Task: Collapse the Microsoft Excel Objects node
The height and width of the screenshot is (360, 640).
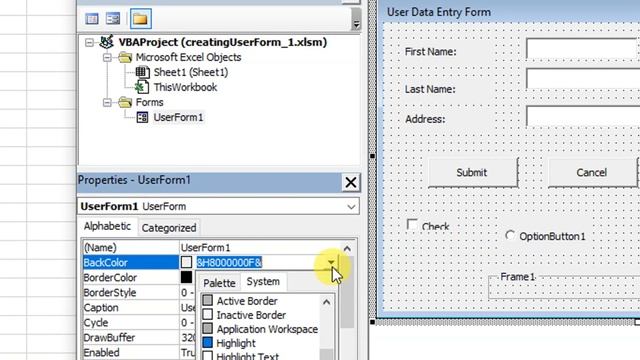Action: pyautogui.click(x=107, y=58)
